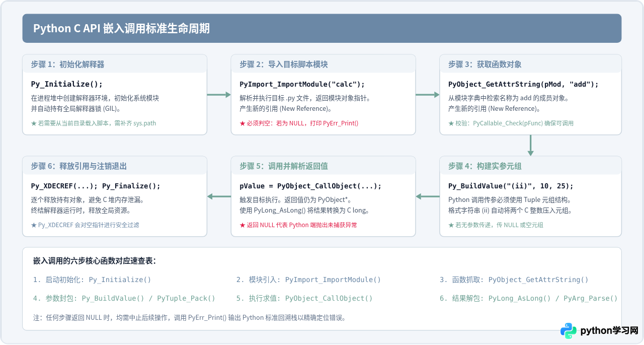Viewport: 644px width, 345px height.
Task: Select the heading "步骤 2：导入目标脚本模块"
Action: click(x=283, y=64)
